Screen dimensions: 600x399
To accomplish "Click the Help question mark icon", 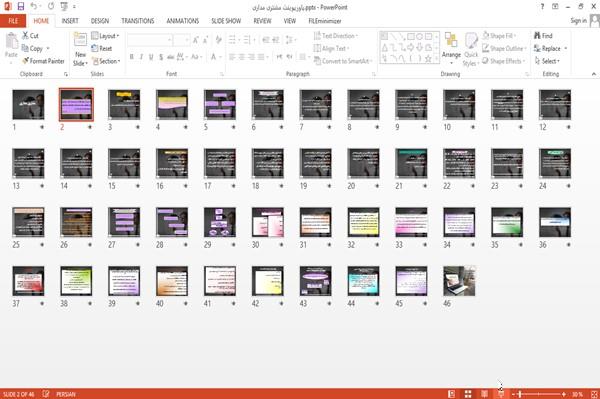I will point(542,7).
